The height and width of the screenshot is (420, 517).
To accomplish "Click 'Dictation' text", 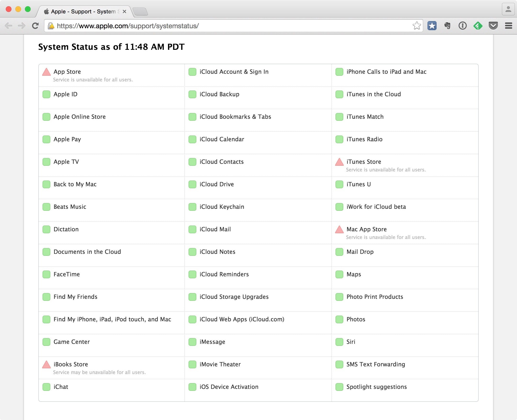I will click(x=66, y=229).
